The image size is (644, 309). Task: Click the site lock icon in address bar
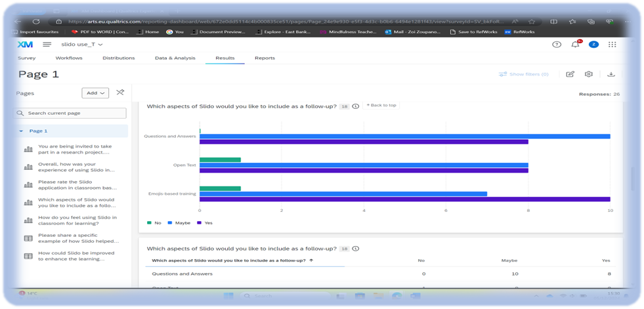[58, 22]
